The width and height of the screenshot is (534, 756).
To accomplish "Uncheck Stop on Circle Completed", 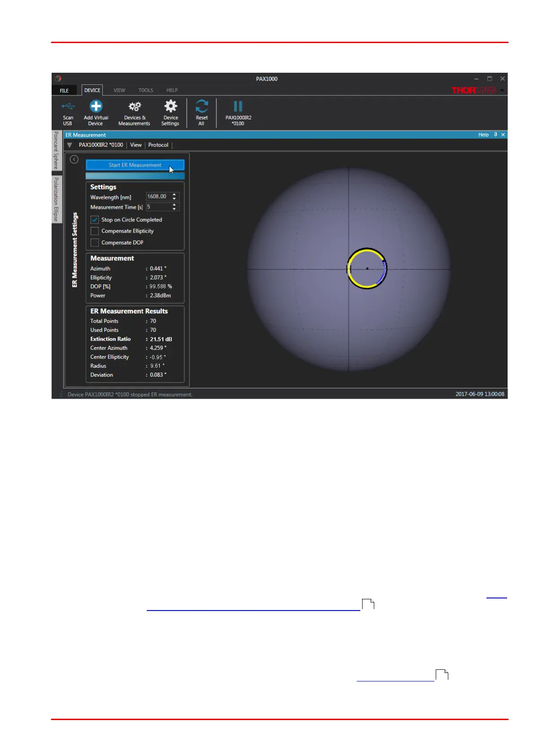I will coord(95,220).
